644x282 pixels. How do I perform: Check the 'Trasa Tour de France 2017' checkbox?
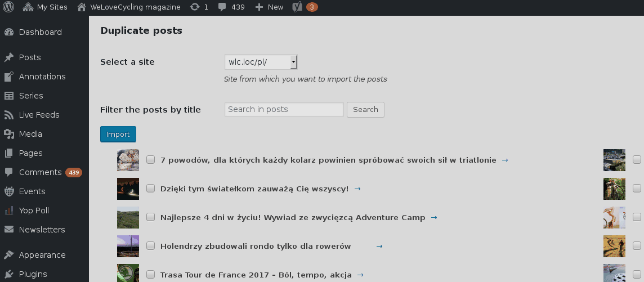pyautogui.click(x=151, y=275)
